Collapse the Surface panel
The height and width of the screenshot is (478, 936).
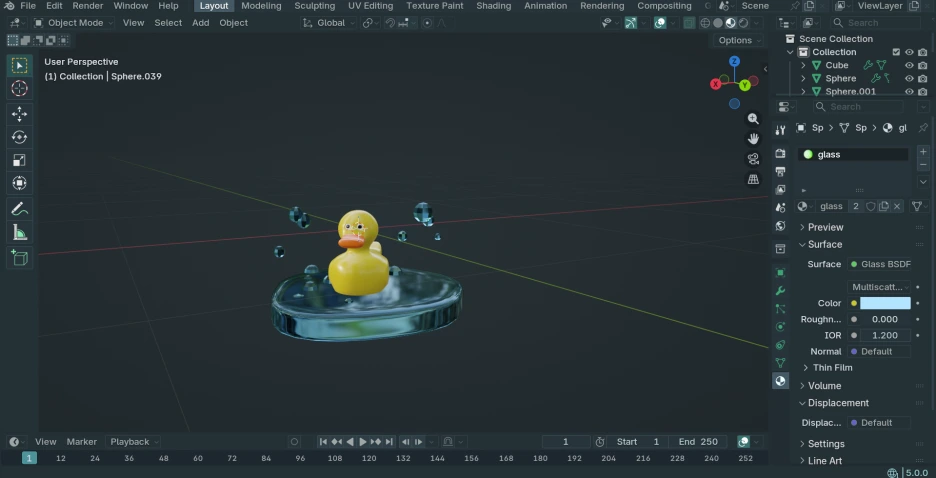tap(825, 245)
